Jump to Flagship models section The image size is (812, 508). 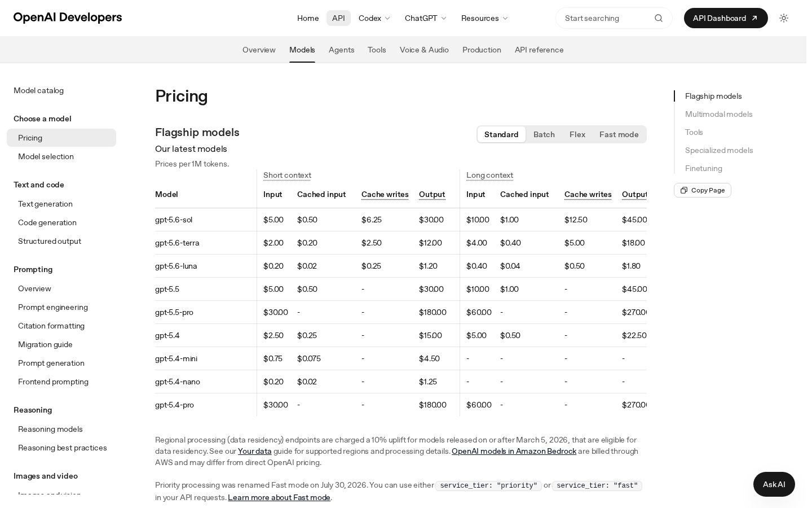coord(713,96)
